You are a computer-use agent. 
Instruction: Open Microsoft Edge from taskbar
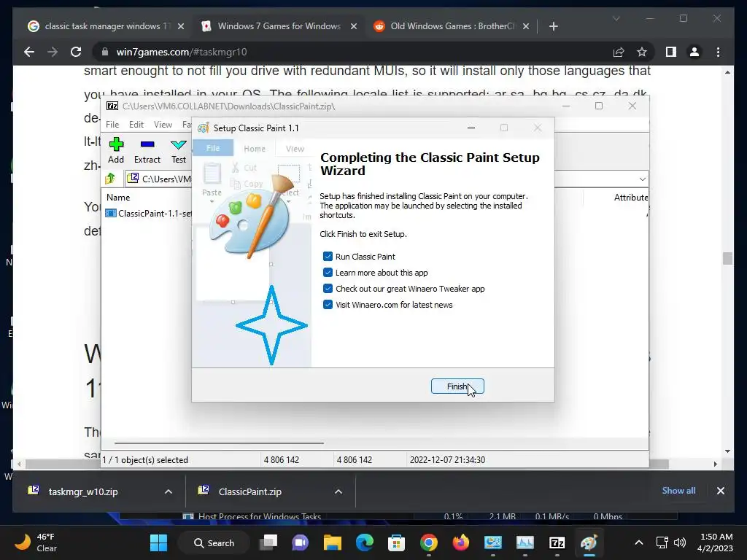point(365,542)
